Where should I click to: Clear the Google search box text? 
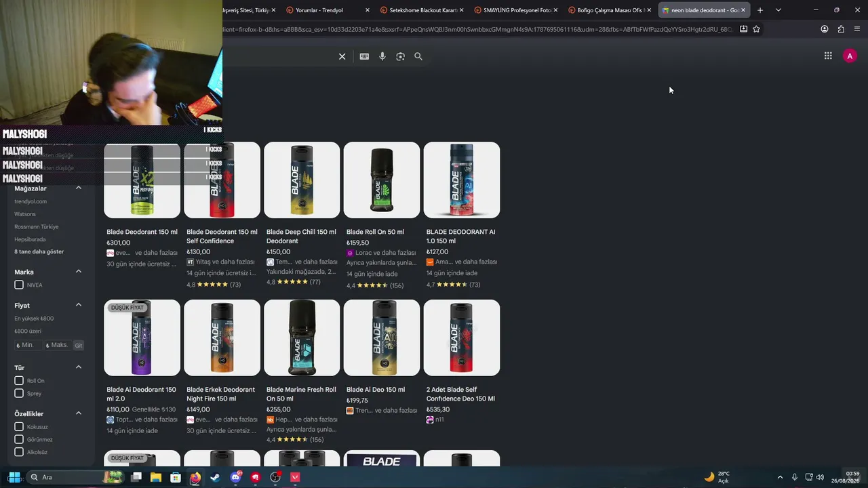[342, 56]
